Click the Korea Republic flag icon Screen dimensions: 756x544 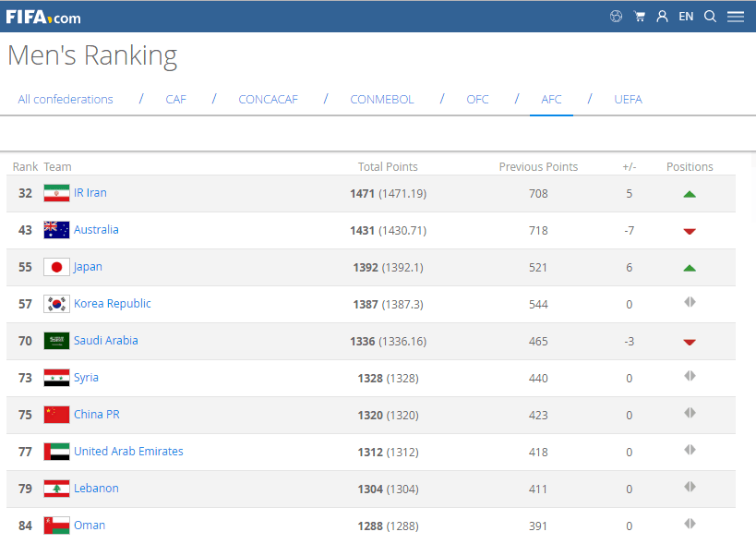click(x=56, y=304)
